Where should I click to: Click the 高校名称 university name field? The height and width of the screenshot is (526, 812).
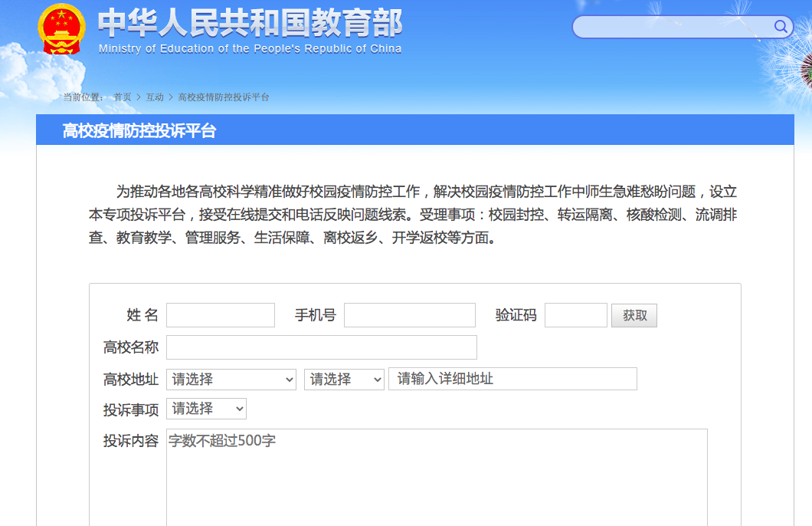[322, 347]
